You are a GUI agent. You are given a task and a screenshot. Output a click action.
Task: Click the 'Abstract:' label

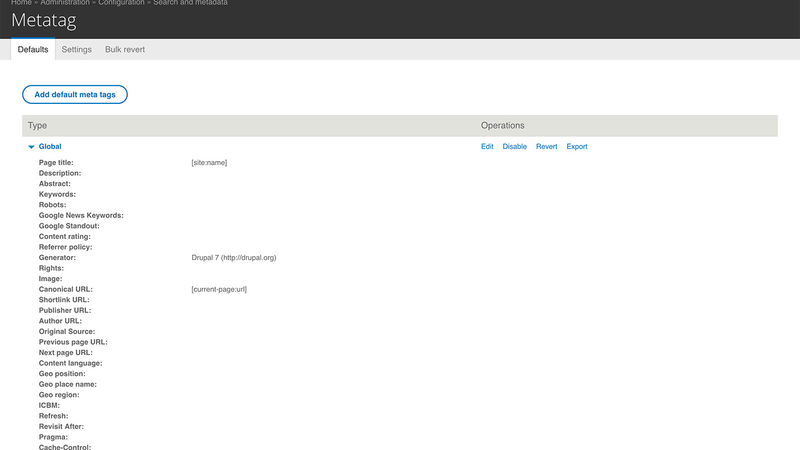(x=55, y=184)
